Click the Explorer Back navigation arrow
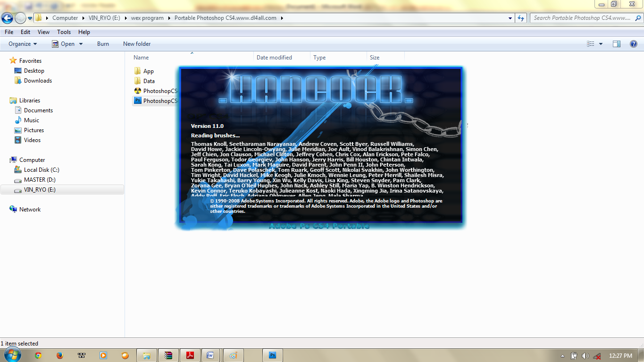Viewport: 644px width, 362px height. coord(7,18)
